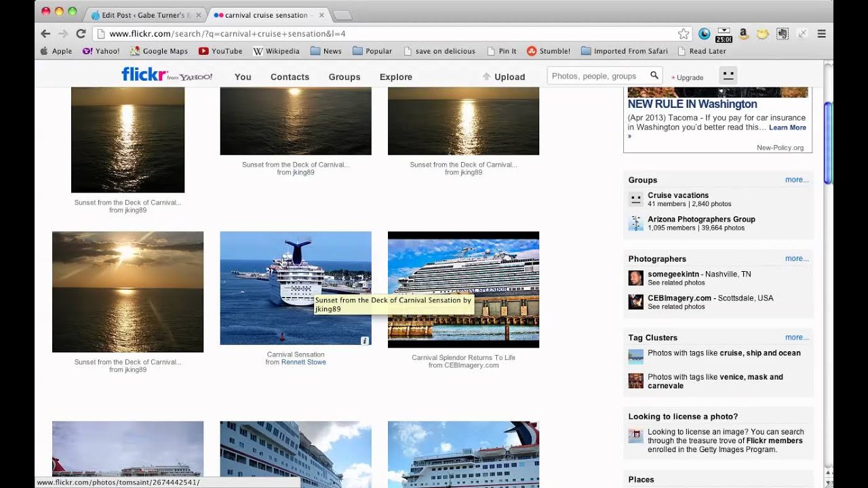Click the page vertical scrollbar thumb
The height and width of the screenshot is (488, 868).
click(827, 142)
